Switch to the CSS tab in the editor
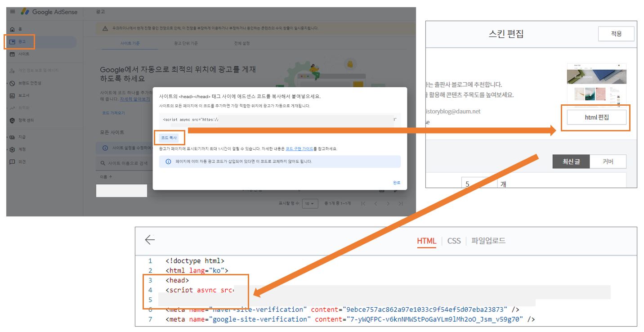 pos(454,241)
